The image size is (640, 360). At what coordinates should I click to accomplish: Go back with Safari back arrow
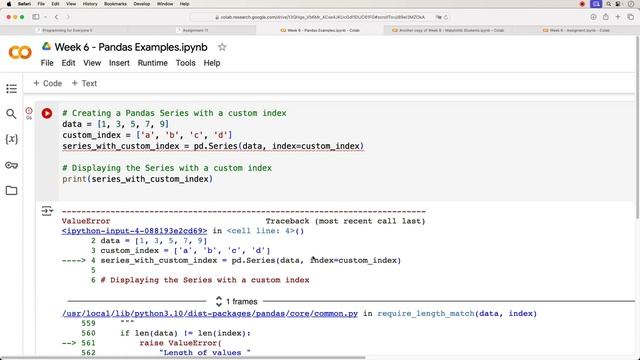pos(57,17)
